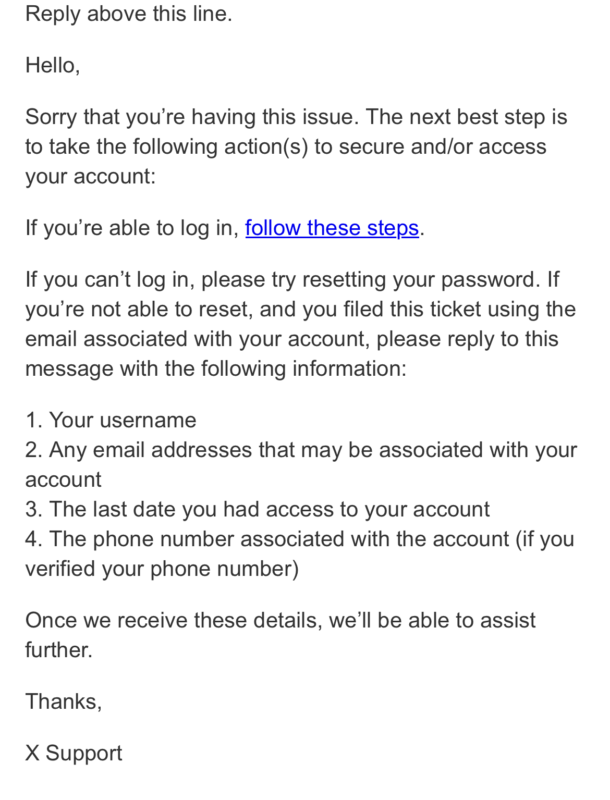Click list item 2 about email addresses
610x800 pixels.
coord(300,450)
